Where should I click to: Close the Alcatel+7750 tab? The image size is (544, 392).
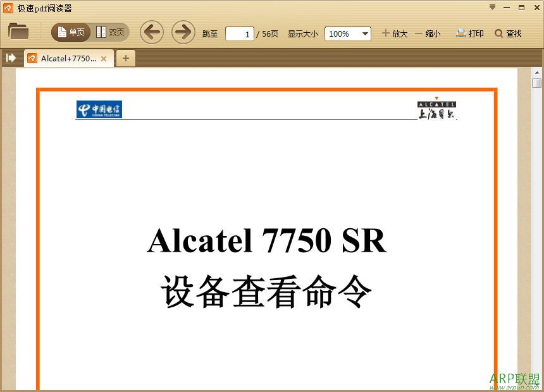[x=103, y=58]
